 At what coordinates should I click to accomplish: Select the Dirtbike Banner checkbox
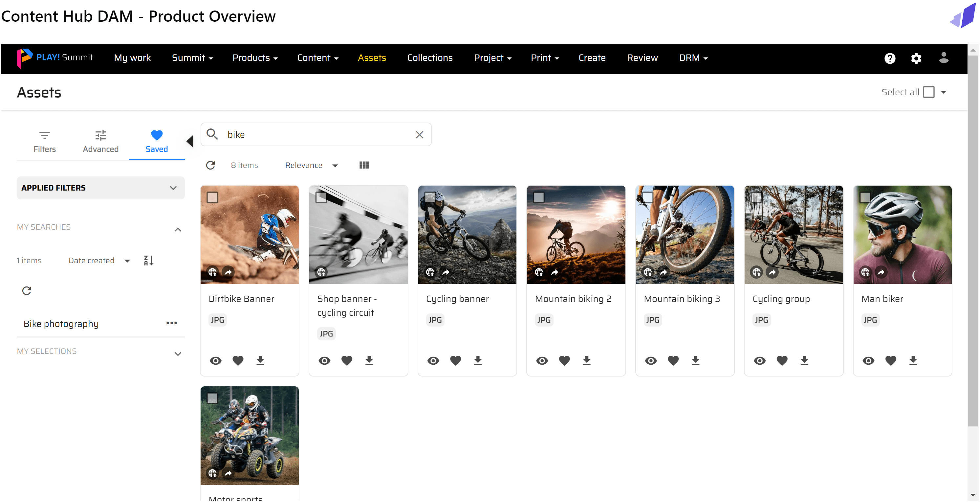(212, 197)
